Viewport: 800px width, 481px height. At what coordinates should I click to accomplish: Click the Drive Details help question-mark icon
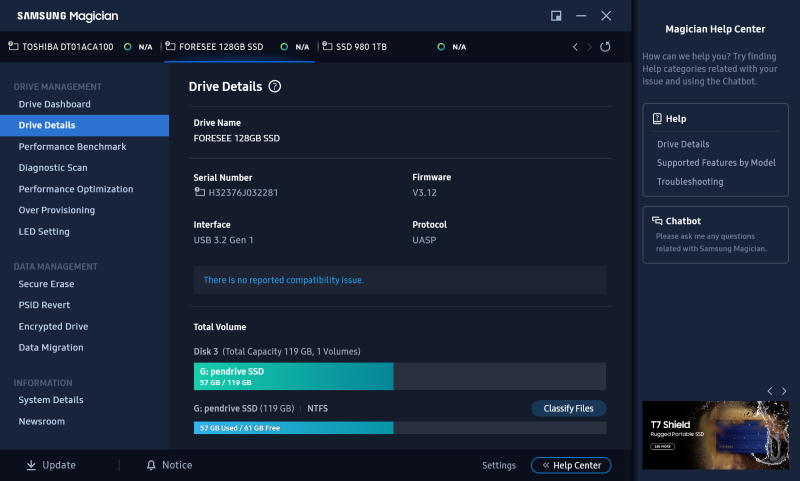click(x=274, y=86)
